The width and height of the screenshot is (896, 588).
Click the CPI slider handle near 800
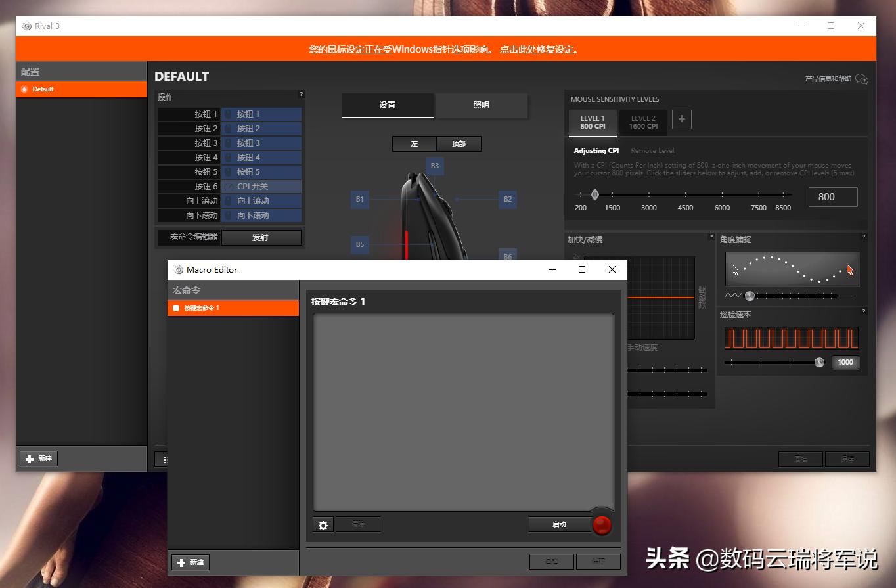(595, 194)
